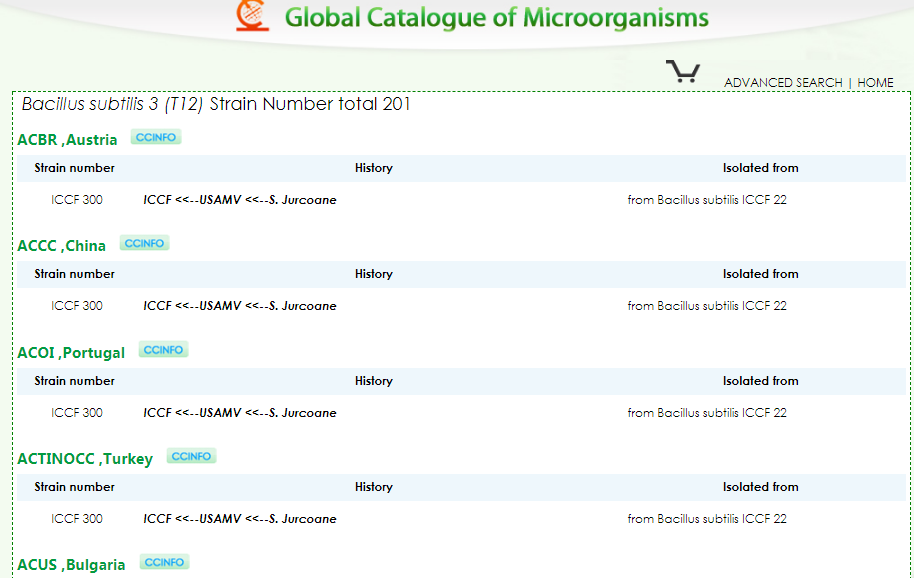
Task: Open the ACTINOCC, Turkey collection heading
Action: tap(85, 459)
